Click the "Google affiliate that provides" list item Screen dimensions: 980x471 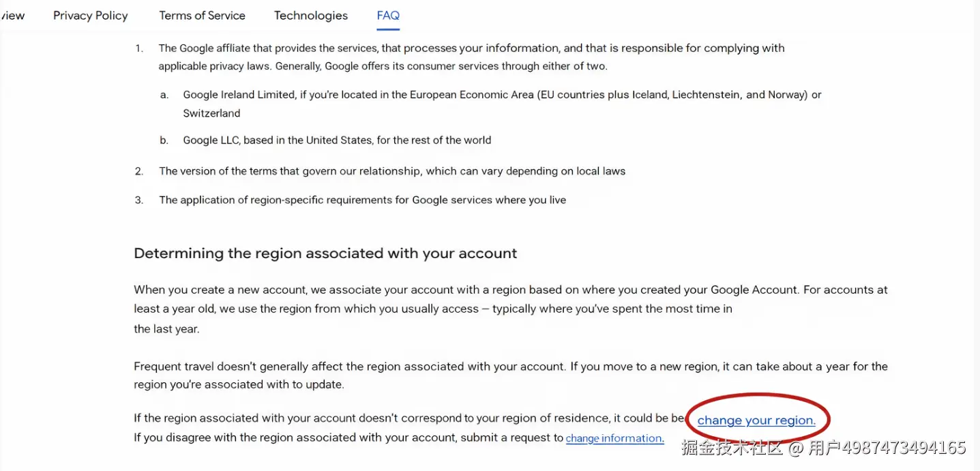[x=471, y=48]
